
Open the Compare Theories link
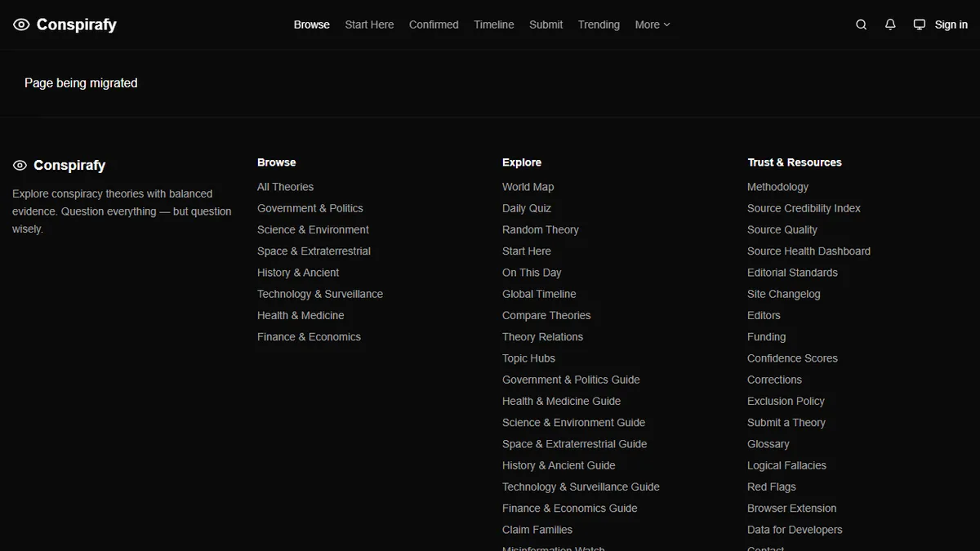click(546, 315)
